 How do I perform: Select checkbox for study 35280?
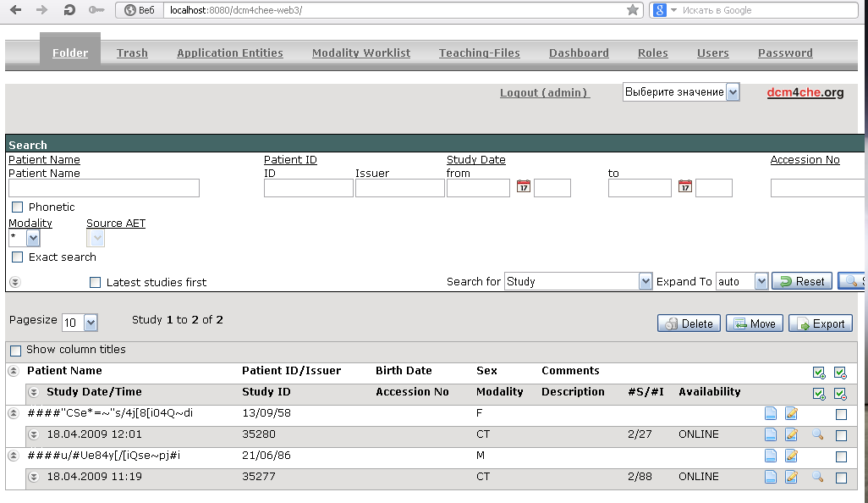[x=842, y=435]
